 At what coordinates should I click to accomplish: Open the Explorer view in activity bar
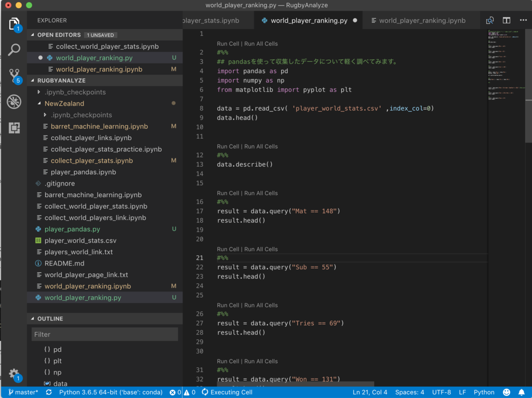[14, 24]
